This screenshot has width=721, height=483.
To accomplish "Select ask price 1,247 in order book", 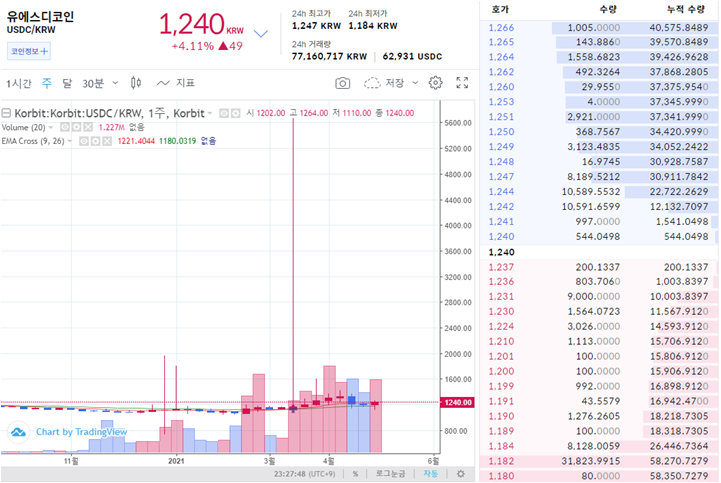I will tap(501, 177).
